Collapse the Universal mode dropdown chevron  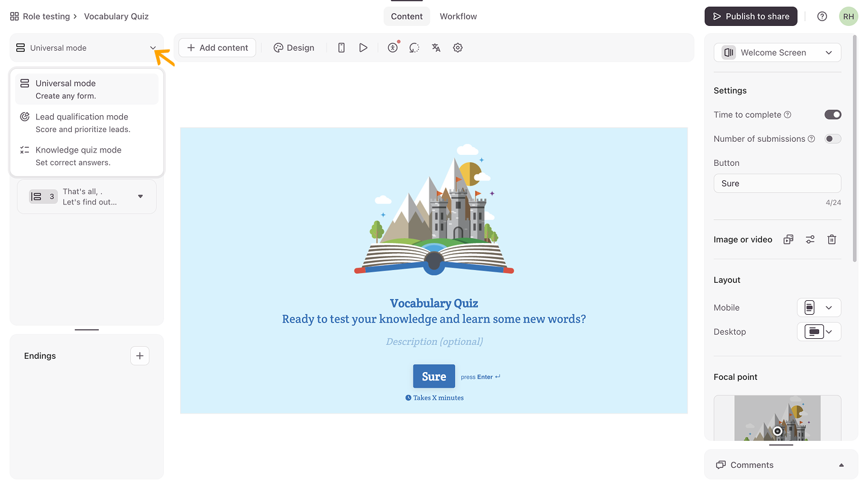(153, 48)
